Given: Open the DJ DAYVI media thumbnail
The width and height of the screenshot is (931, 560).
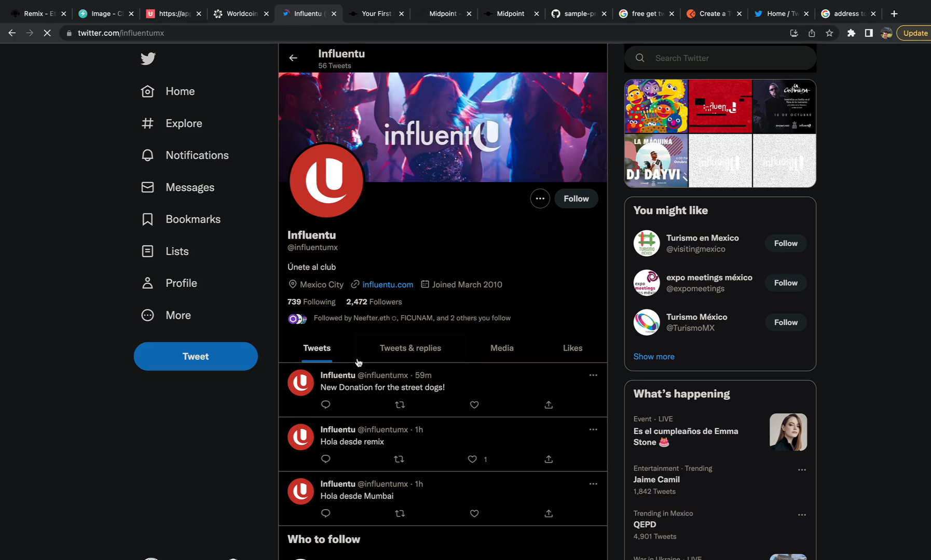Looking at the screenshot, I should pyautogui.click(x=656, y=161).
